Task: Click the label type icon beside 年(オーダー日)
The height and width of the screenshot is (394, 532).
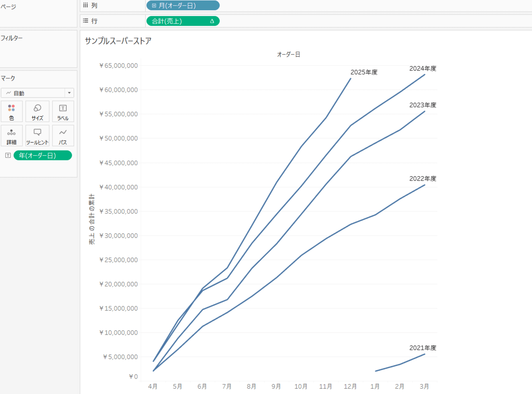Action: 8,155
